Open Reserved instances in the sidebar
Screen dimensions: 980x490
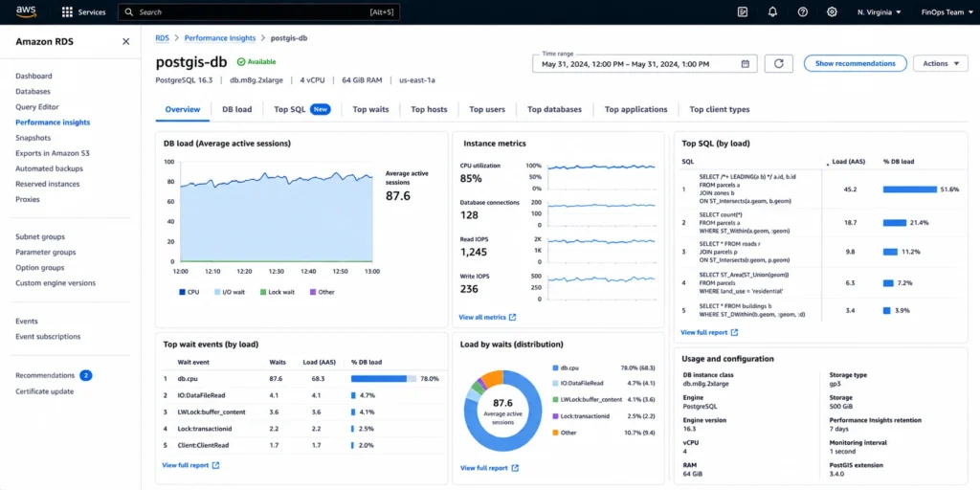[47, 184]
